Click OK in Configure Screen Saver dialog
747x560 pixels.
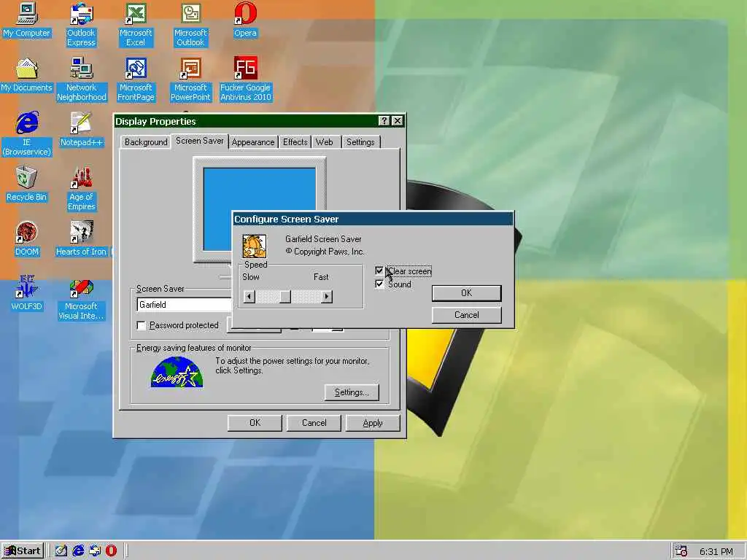click(x=466, y=293)
